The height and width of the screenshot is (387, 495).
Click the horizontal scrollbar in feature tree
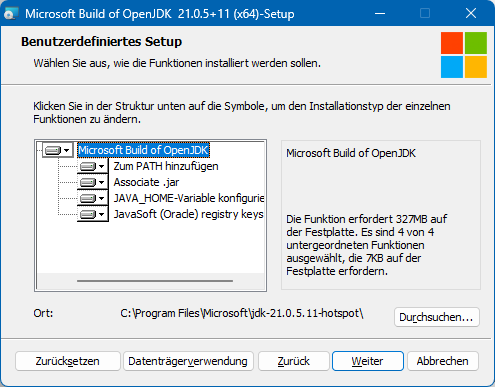[155, 281]
